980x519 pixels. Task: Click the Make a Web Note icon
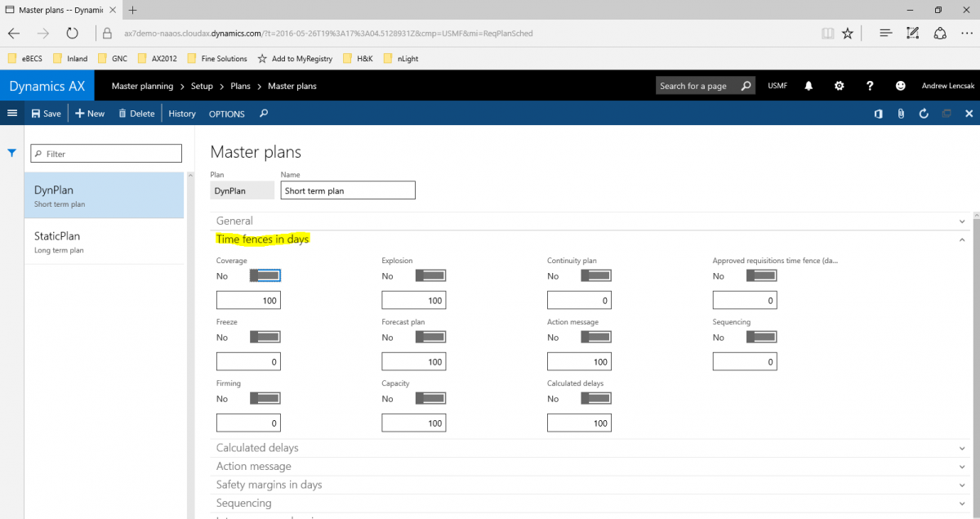coord(913,34)
